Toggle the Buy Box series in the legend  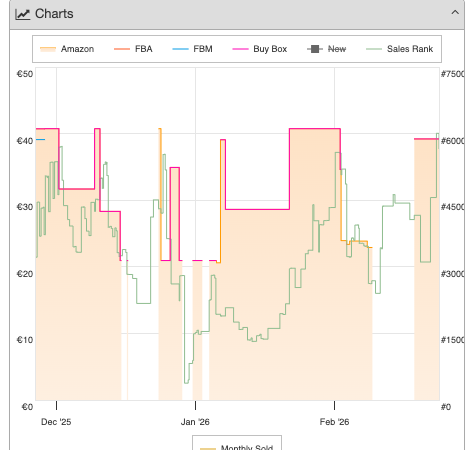tap(260, 49)
